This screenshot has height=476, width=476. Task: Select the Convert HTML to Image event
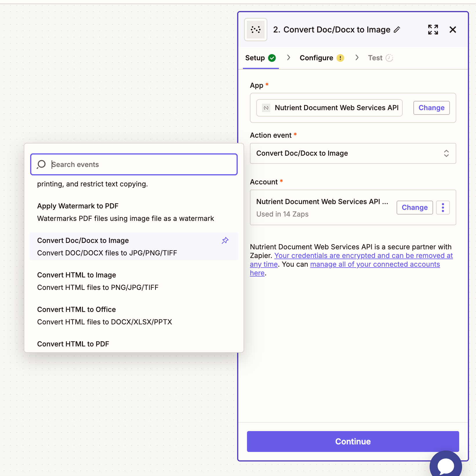point(134,281)
